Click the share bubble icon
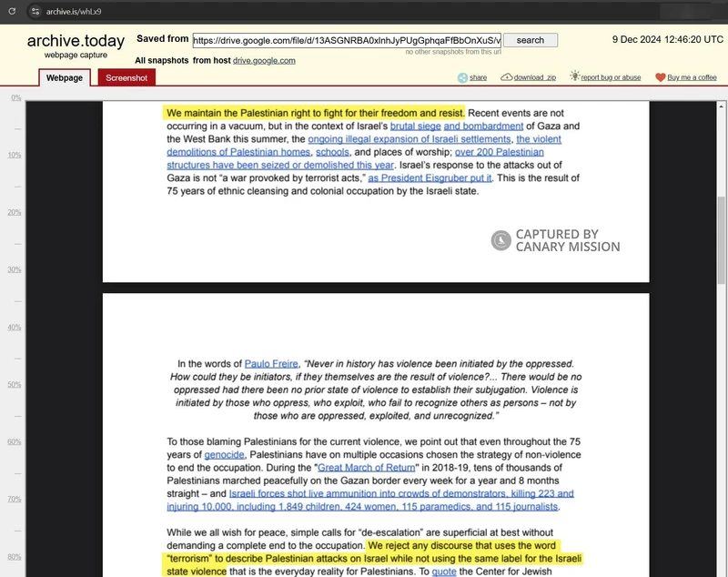Viewport: 728px width, 577px height. (462, 77)
